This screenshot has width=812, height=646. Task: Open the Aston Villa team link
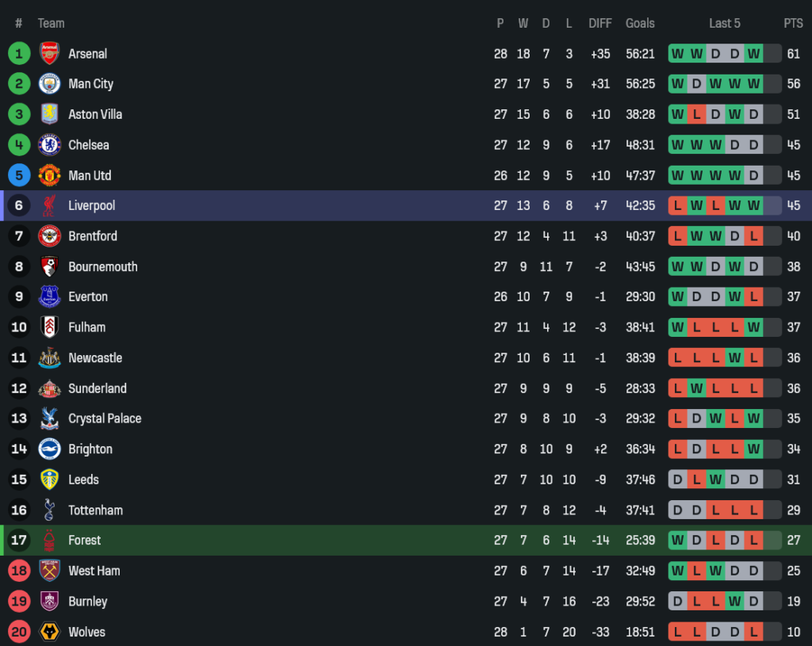(x=95, y=115)
